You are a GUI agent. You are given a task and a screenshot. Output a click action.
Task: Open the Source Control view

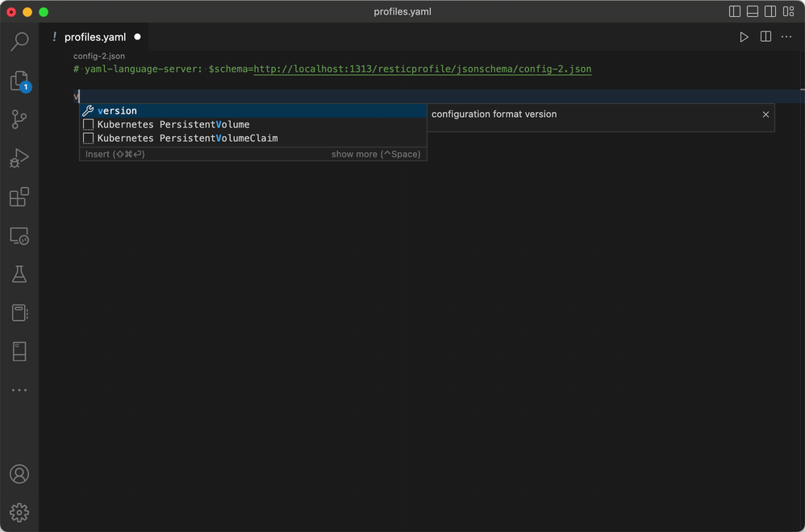(x=19, y=120)
